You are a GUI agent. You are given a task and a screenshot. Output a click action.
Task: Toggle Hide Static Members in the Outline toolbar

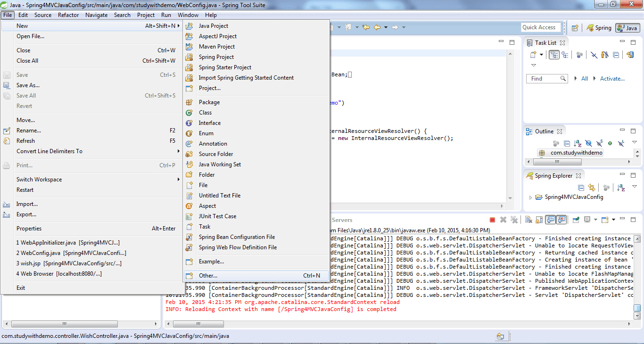600,143
